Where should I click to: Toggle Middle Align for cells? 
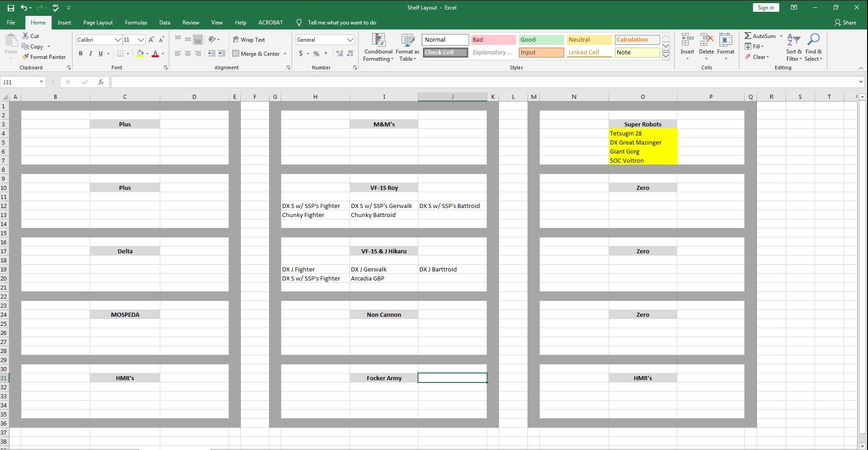click(188, 40)
